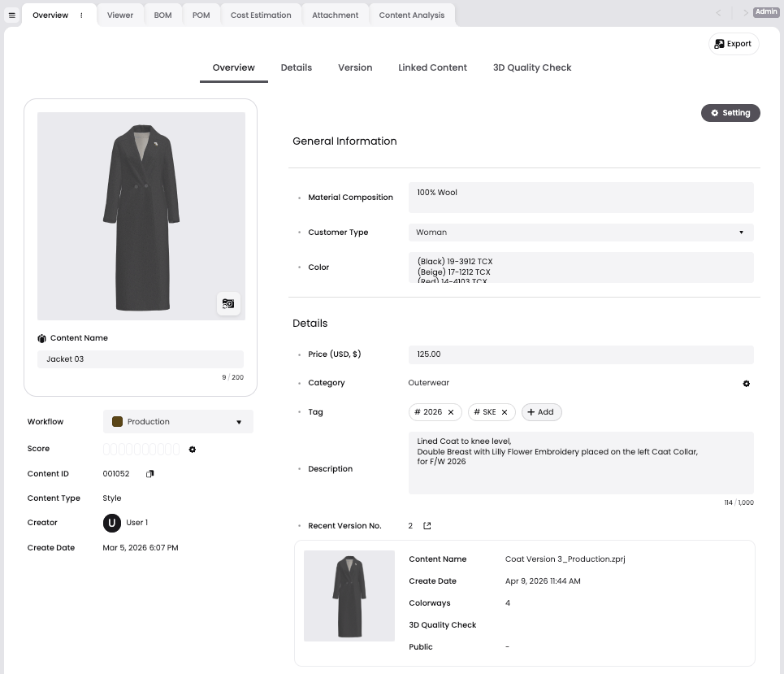Screen dimensions: 784x674
Task: Open recent version external link icon
Action: tap(427, 526)
